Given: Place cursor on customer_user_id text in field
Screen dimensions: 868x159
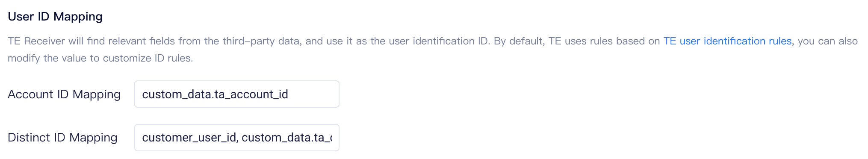Looking at the screenshot, I should pyautogui.click(x=189, y=138).
